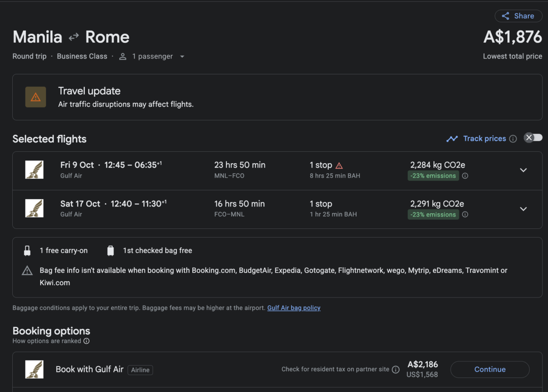The image size is (548, 392).
Task: Click the stop warning triangle icon
Action: [339, 166]
